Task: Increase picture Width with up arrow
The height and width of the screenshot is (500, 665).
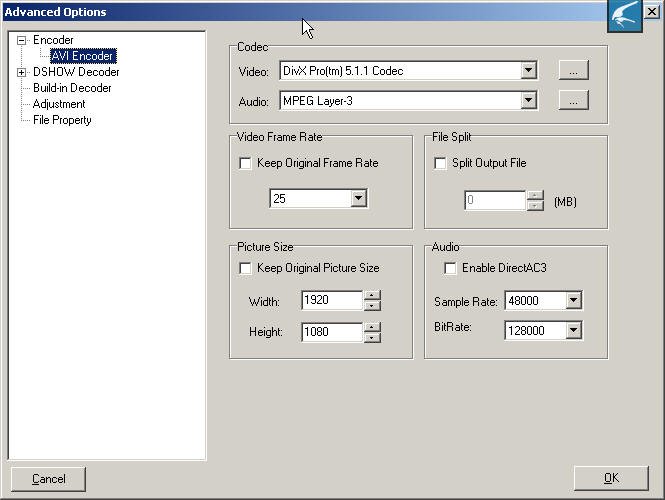Action: (x=372, y=296)
